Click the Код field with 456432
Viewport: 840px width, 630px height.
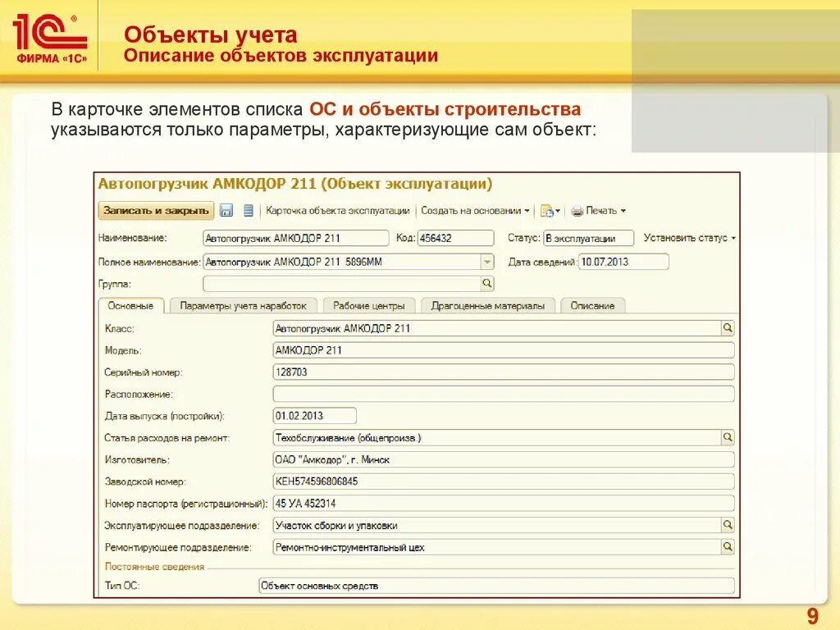pos(455,239)
